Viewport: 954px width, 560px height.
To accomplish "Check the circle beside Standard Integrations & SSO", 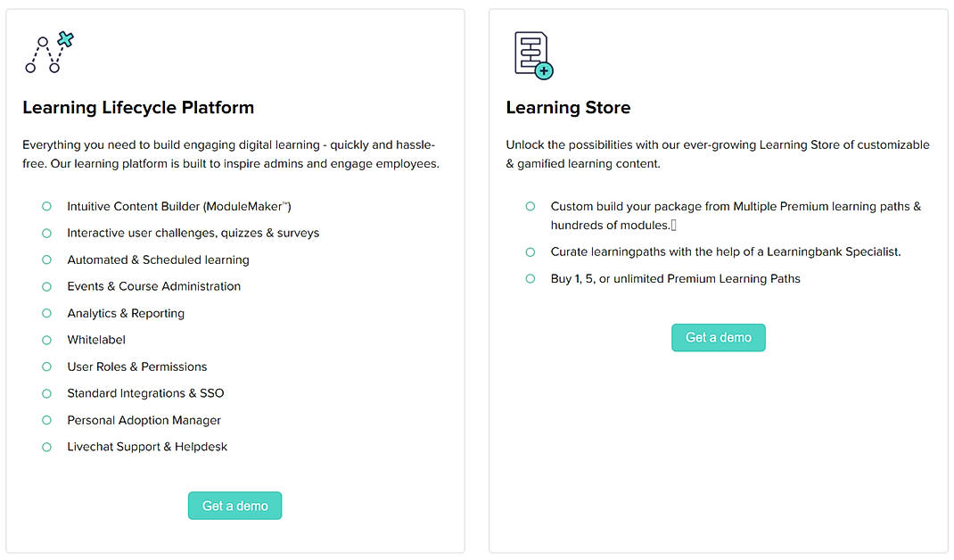I will click(x=46, y=393).
